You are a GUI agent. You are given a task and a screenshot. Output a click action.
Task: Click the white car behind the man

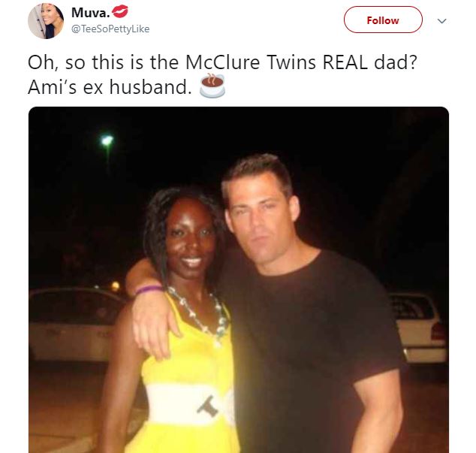[x=417, y=328]
